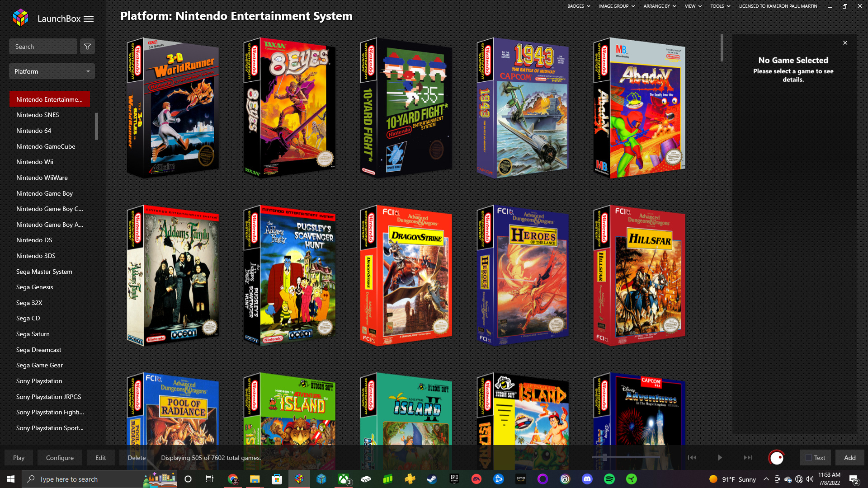
Task: Open the notification center
Action: coord(854,479)
